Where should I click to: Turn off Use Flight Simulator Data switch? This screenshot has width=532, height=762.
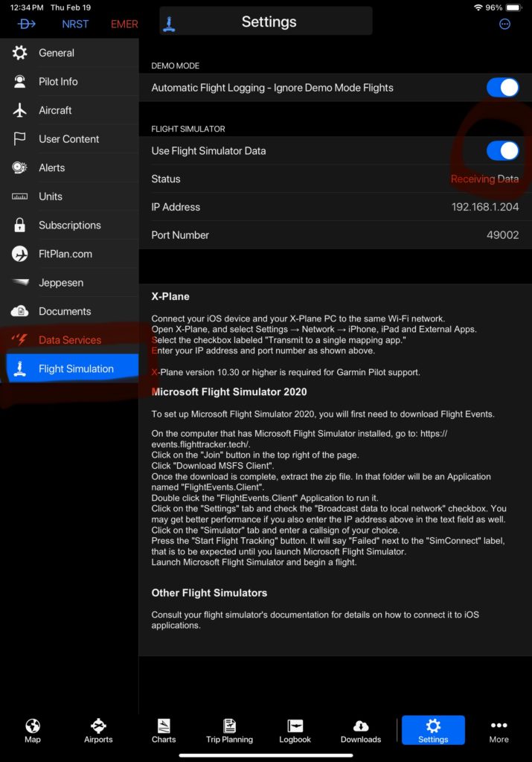coord(502,151)
